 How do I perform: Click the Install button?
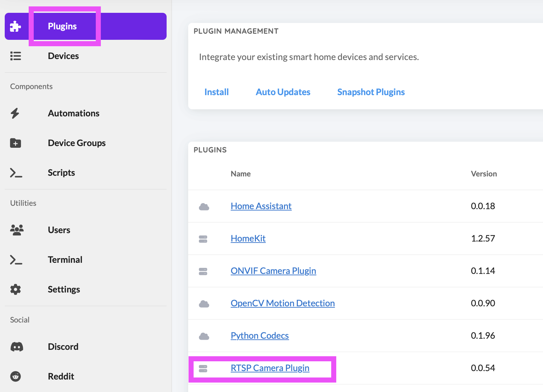click(217, 92)
